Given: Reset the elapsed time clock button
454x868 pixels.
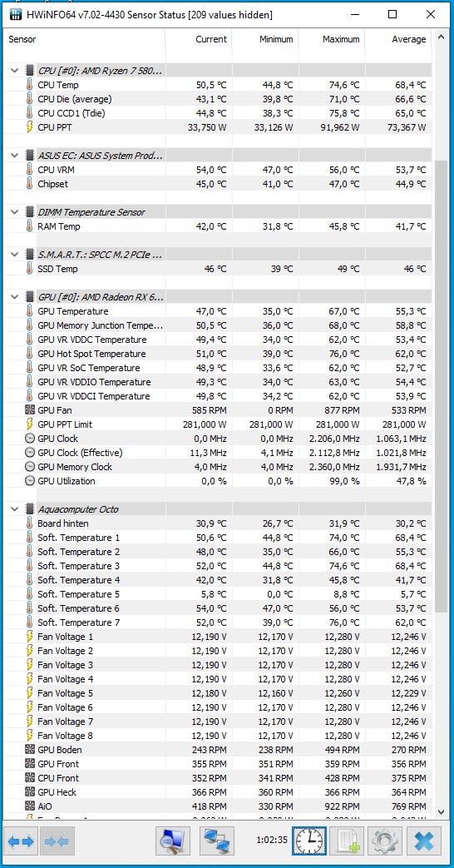Looking at the screenshot, I should click(309, 842).
